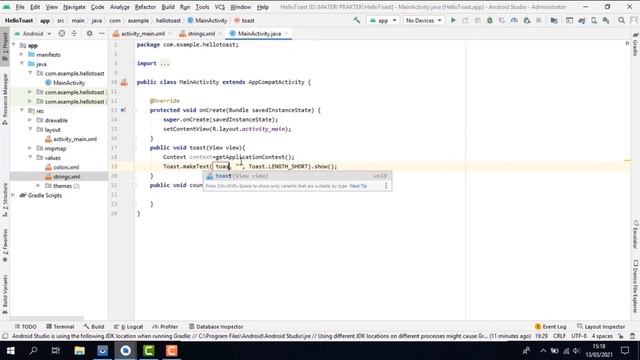Hide the project panel with the minus icon

point(102,33)
